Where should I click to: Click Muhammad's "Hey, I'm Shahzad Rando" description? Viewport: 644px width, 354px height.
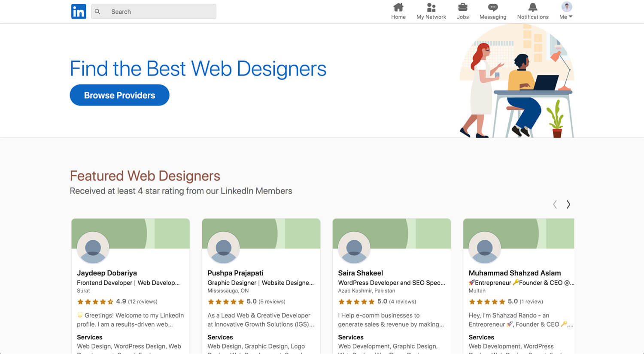coord(521,320)
